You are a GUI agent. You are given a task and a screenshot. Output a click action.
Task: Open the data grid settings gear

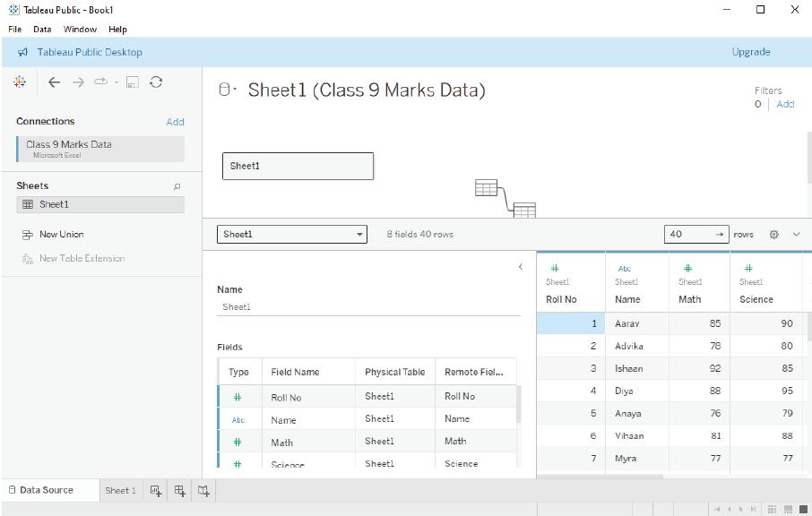pos(773,235)
